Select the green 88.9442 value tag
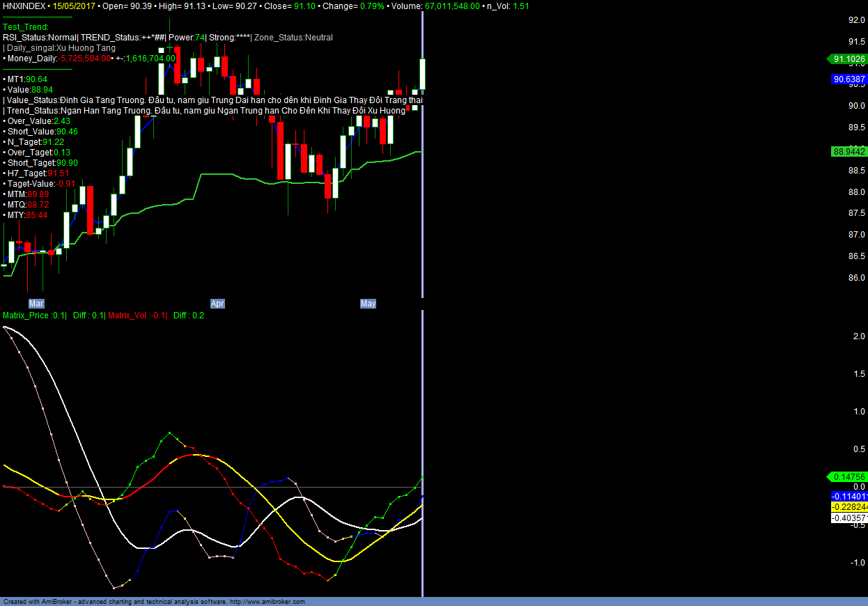The image size is (868, 606). click(848, 151)
